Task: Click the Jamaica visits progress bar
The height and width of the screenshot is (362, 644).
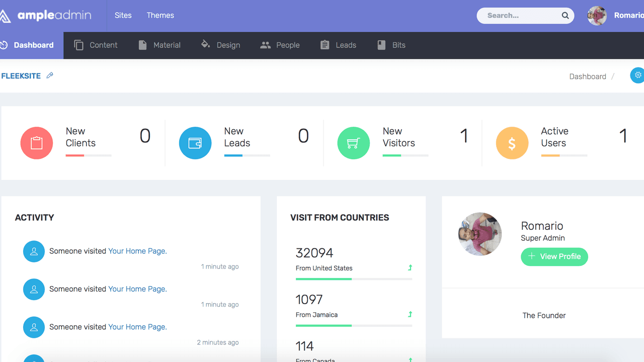Action: [354, 326]
